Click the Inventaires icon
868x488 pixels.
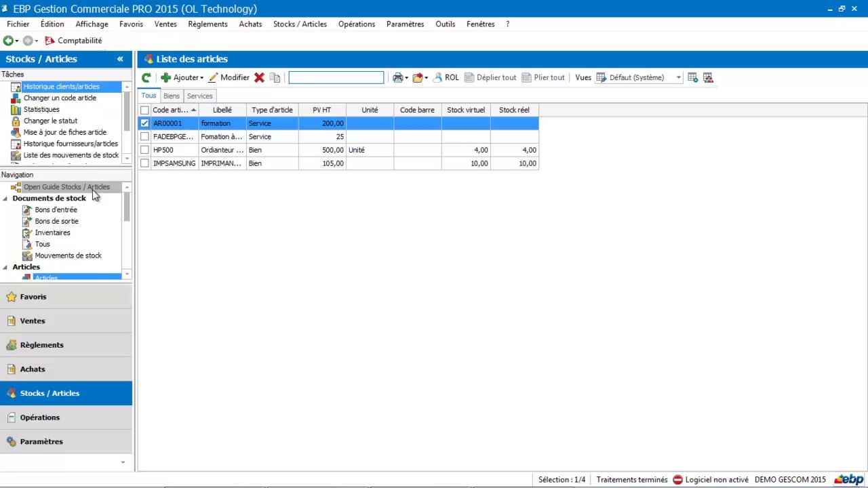pos(27,233)
